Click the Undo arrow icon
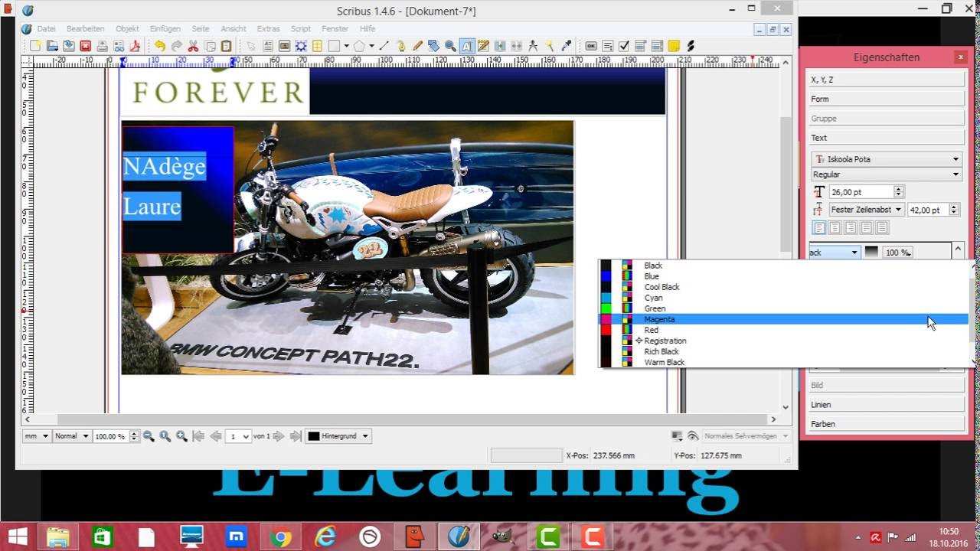 pyautogui.click(x=159, y=46)
